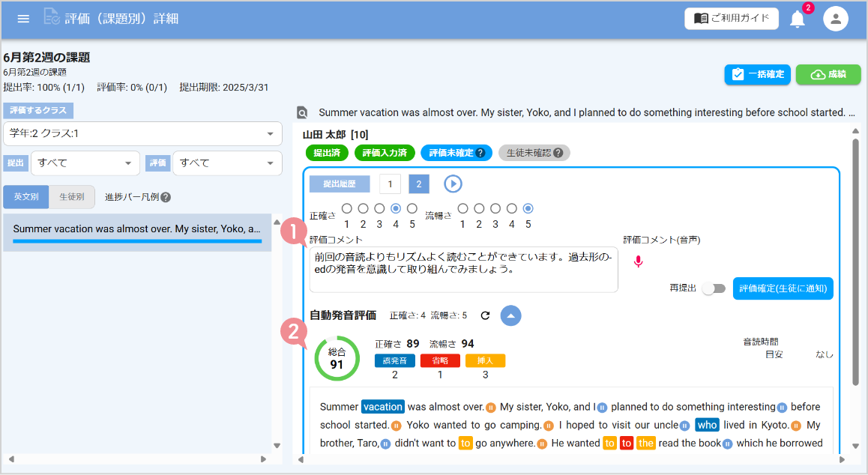Set 流暢さ rating to 2
The image size is (868, 475).
480,209
